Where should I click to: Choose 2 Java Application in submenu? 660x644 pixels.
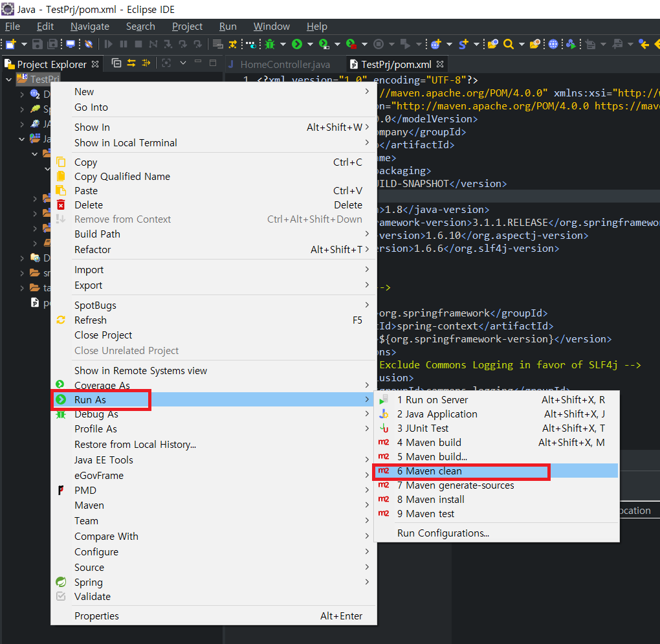pyautogui.click(x=497, y=414)
